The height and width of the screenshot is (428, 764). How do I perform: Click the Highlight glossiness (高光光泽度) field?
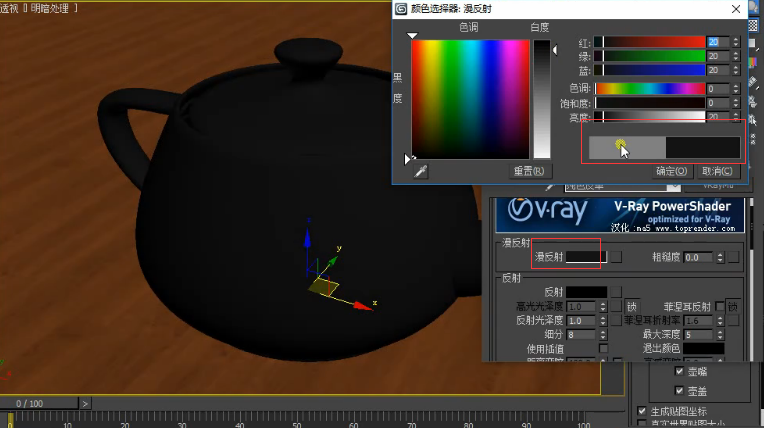tap(582, 307)
